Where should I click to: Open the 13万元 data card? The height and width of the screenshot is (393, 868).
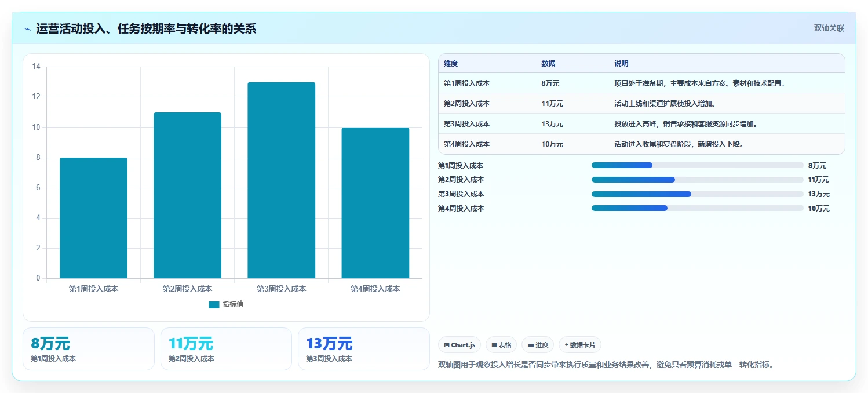tap(364, 349)
